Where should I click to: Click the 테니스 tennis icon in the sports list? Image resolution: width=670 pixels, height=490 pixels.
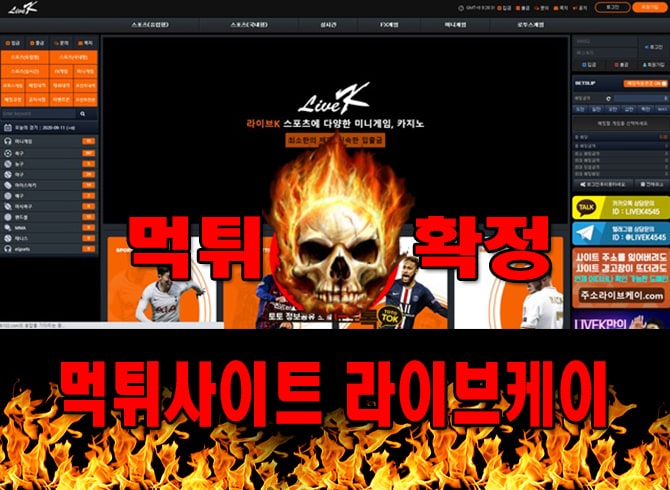(7, 238)
